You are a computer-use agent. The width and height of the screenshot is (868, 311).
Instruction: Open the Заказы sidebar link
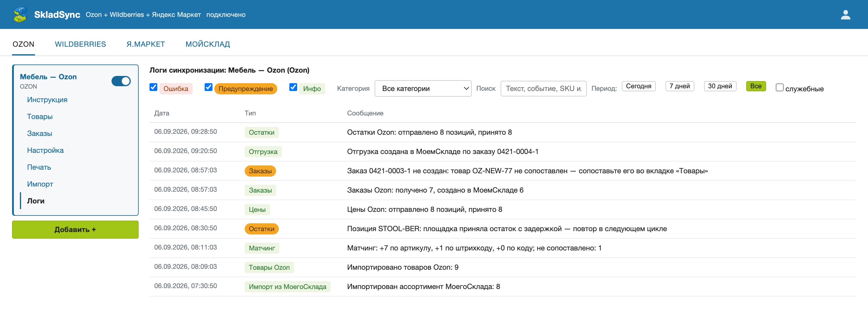[x=39, y=134]
